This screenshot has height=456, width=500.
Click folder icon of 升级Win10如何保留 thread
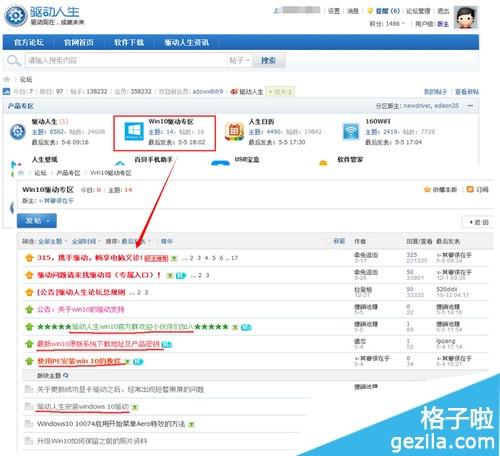coord(29,441)
